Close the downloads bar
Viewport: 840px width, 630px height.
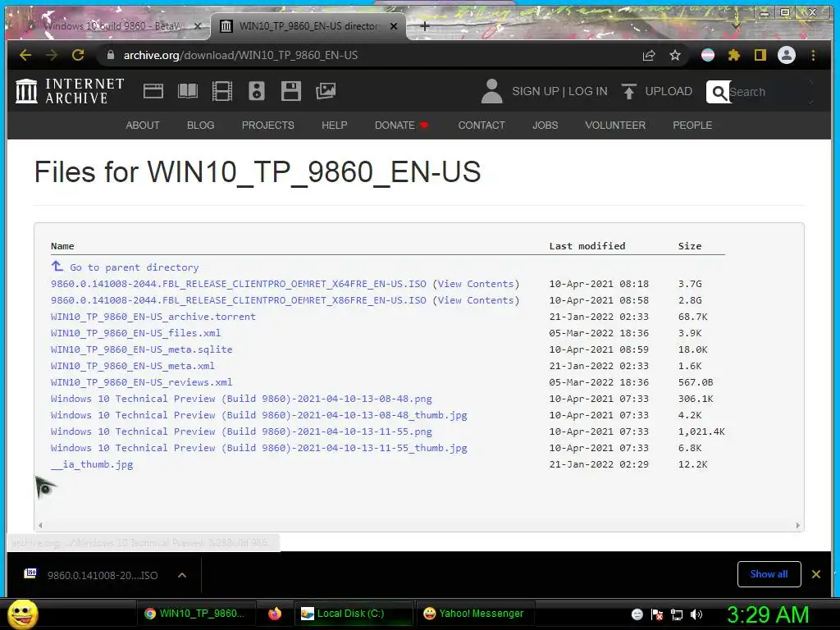pyautogui.click(x=816, y=574)
